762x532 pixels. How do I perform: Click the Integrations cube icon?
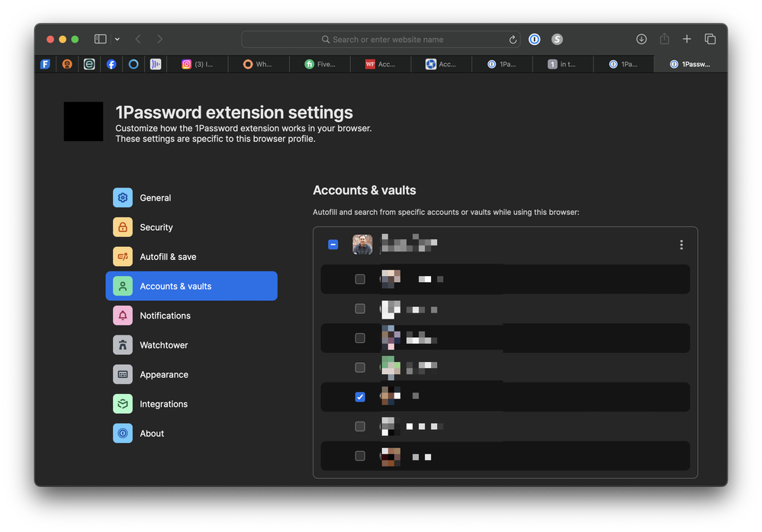pyautogui.click(x=123, y=404)
